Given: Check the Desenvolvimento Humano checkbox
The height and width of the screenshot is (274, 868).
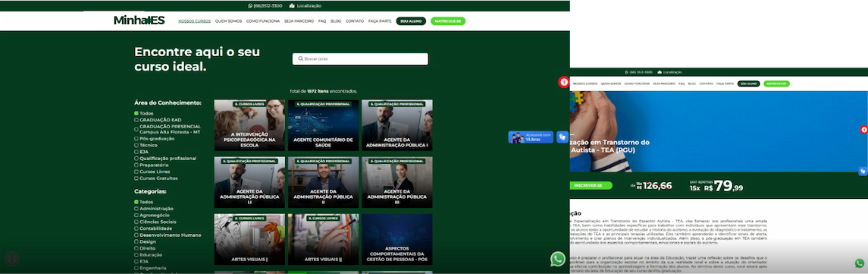Looking at the screenshot, I should click(x=136, y=235).
